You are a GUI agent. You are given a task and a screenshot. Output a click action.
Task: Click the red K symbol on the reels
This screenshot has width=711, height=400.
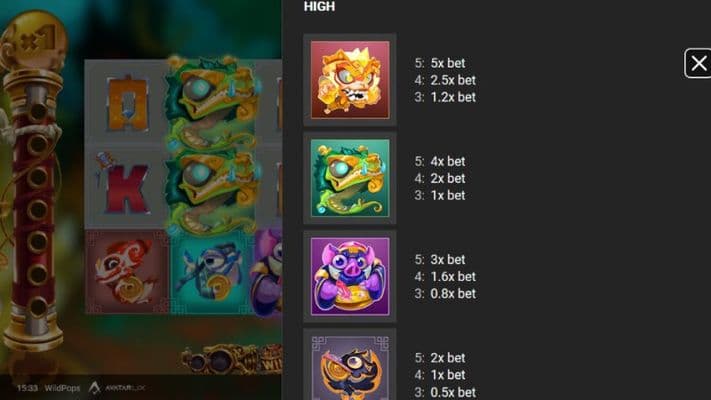point(124,185)
